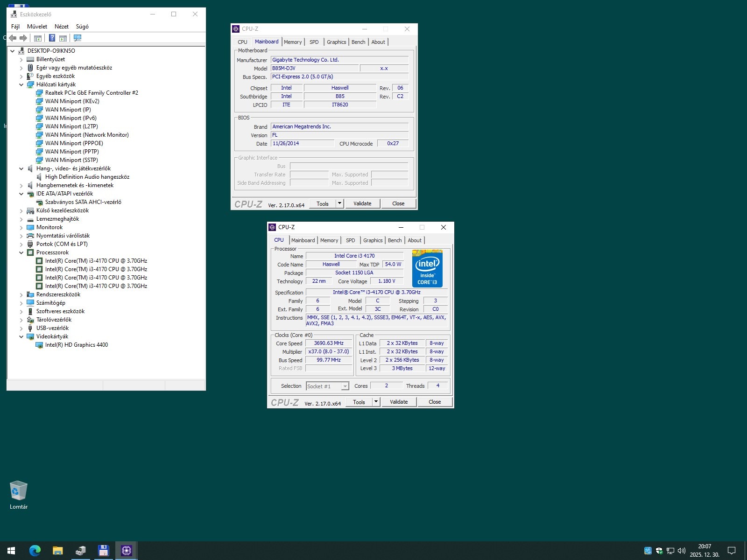747x560 pixels.
Task: Select Szabványos SATA AHCI-vezérlő device
Action: (83, 202)
